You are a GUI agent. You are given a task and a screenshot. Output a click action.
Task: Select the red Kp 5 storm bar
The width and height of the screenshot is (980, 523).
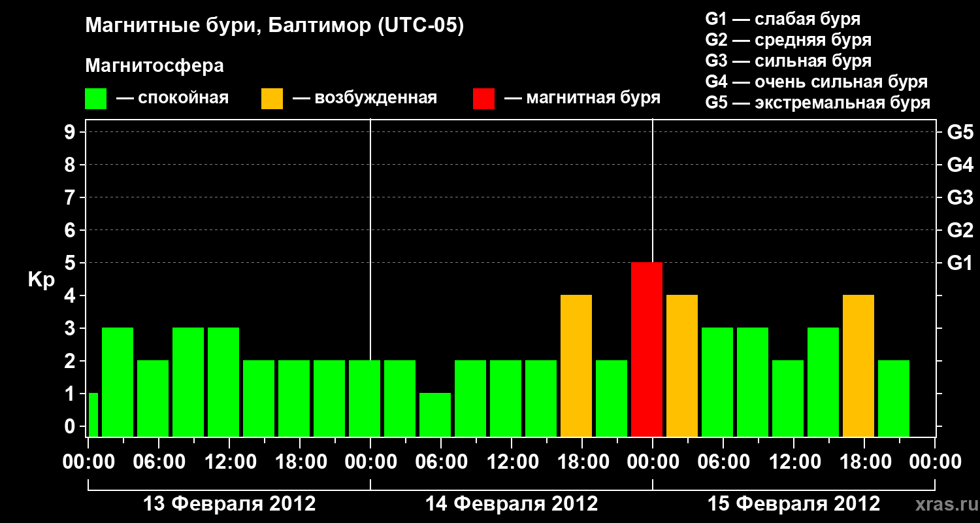647,349
